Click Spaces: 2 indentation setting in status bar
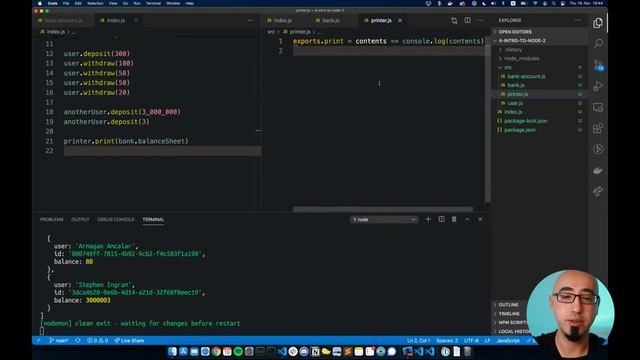640x360 pixels. (x=447, y=340)
